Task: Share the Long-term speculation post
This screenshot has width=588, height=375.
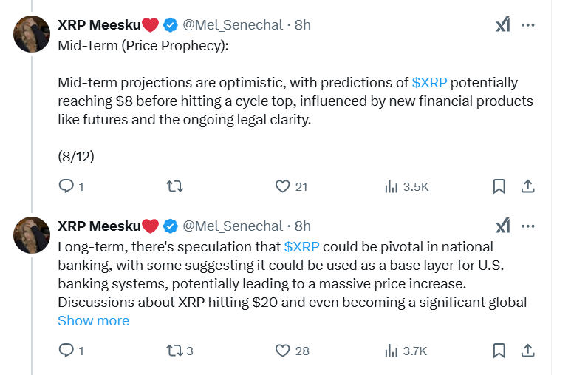Action: [x=528, y=351]
